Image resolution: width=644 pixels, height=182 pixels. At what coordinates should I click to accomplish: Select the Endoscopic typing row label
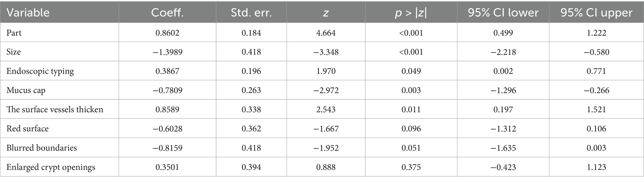point(40,71)
